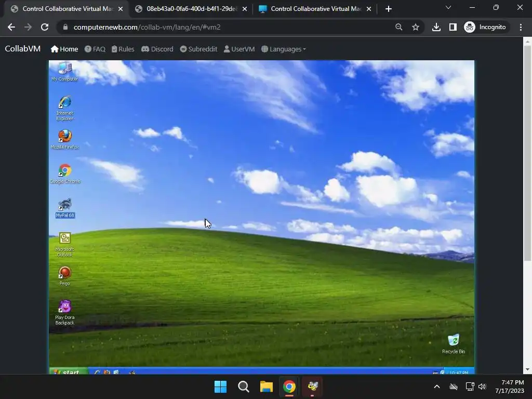This screenshot has height=399, width=532.
Task: Click the CollabVM brand logo text
Action: pos(23,49)
